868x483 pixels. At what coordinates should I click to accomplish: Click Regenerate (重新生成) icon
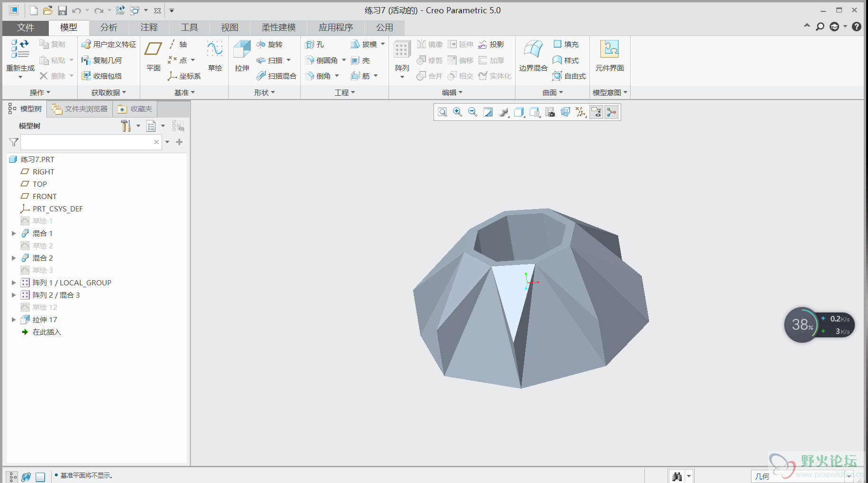click(x=20, y=49)
